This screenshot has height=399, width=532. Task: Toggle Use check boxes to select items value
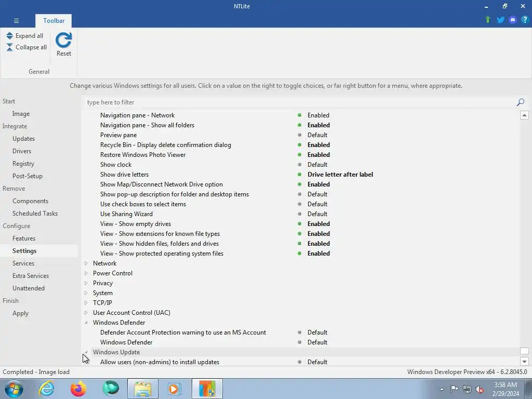point(317,204)
